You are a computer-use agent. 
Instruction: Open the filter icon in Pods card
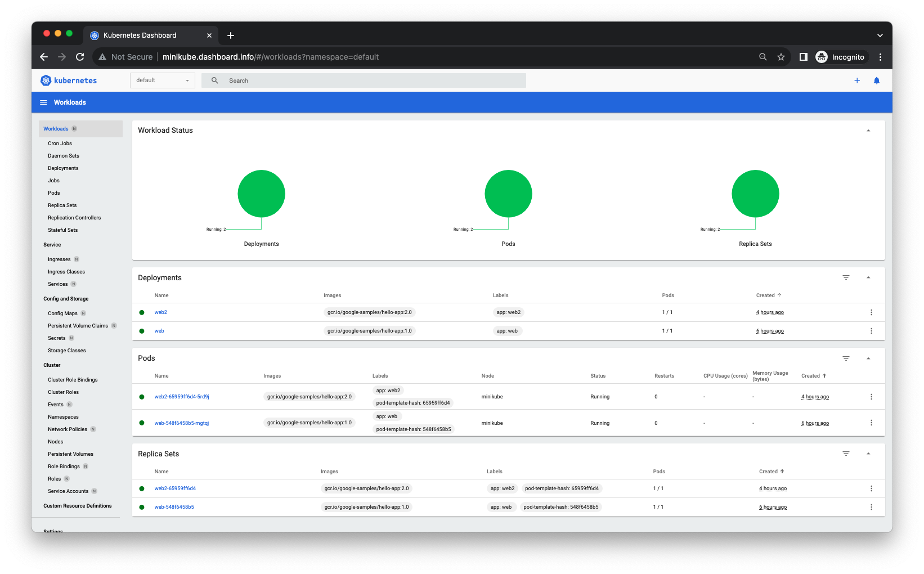[x=846, y=358]
